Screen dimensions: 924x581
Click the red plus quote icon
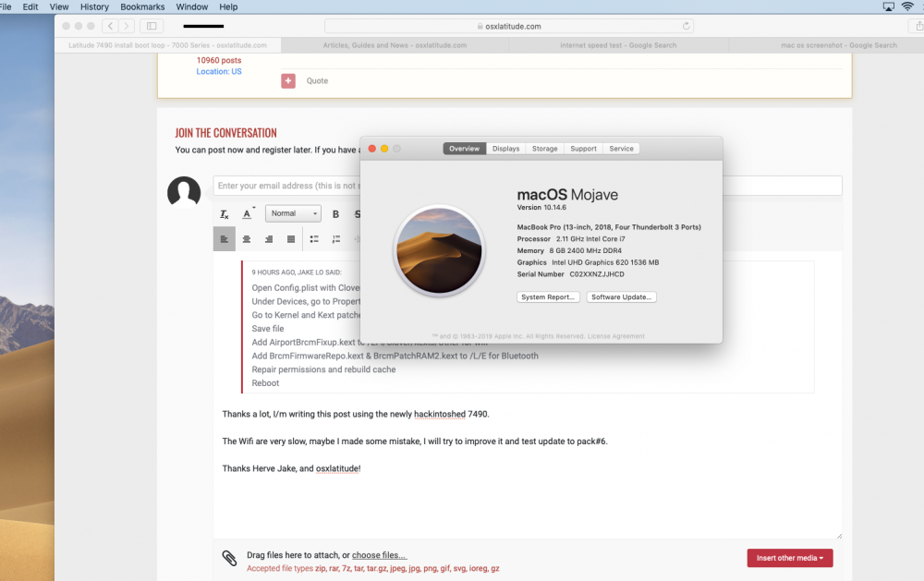288,80
